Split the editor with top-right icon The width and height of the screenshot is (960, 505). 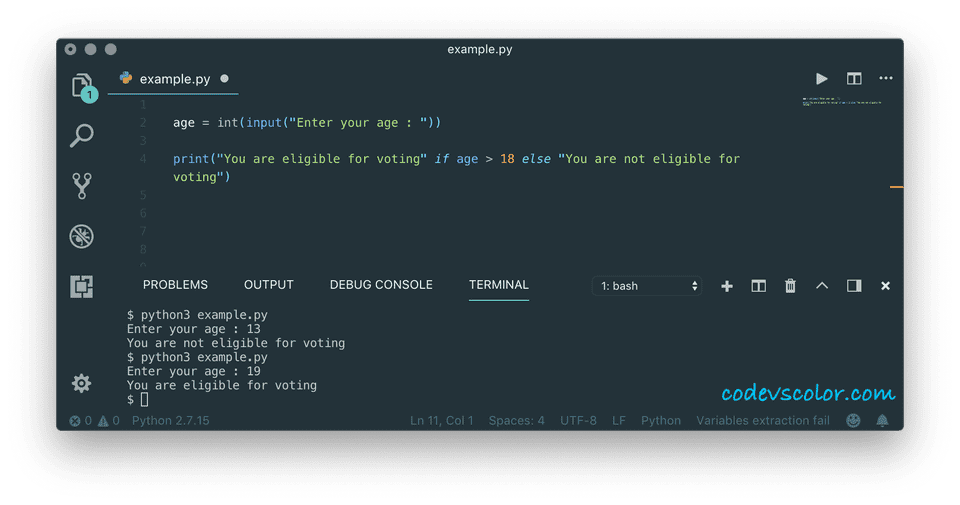pyautogui.click(x=854, y=78)
